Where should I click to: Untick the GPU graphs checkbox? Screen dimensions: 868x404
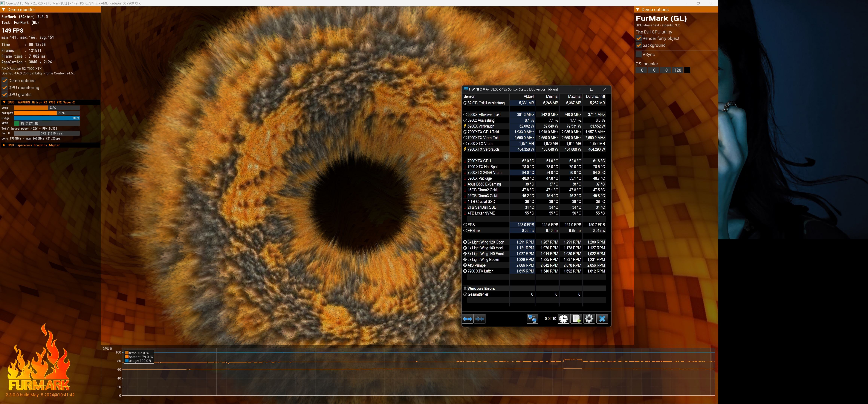point(5,95)
